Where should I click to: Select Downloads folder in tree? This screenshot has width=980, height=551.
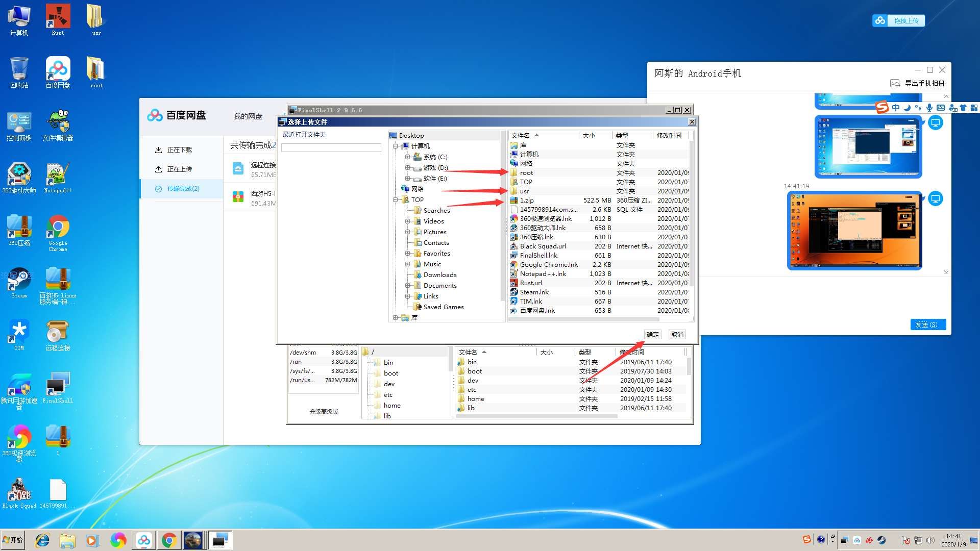[x=439, y=275]
